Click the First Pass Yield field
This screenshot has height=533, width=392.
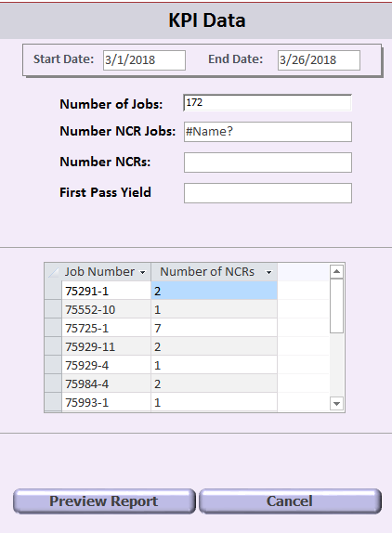point(268,193)
